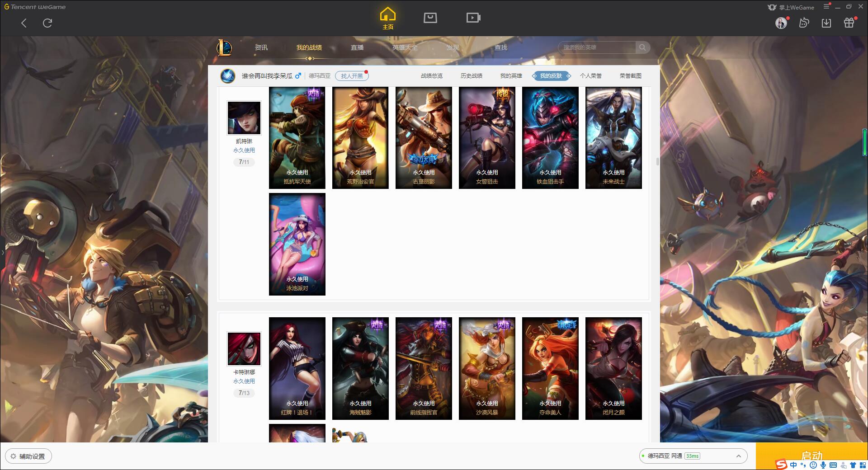The width and height of the screenshot is (868, 470).
Task: Open the 女警狙击 skin card
Action: (x=487, y=138)
